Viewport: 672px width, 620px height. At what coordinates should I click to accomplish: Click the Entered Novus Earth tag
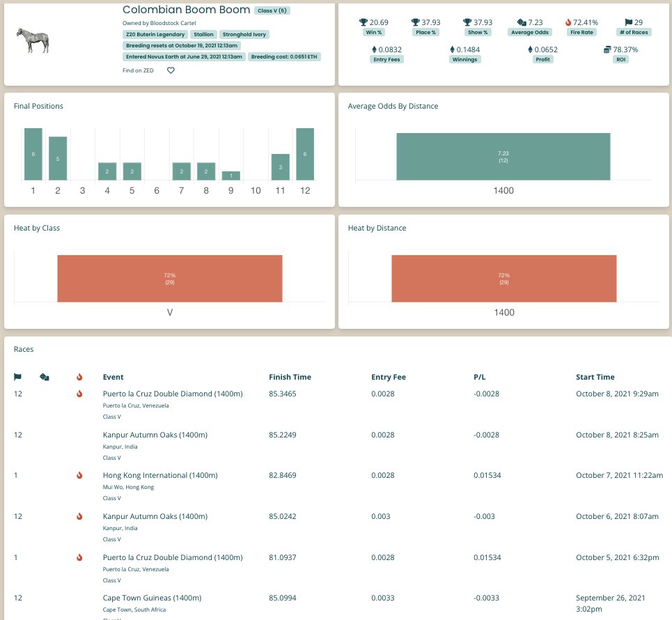coord(184,56)
